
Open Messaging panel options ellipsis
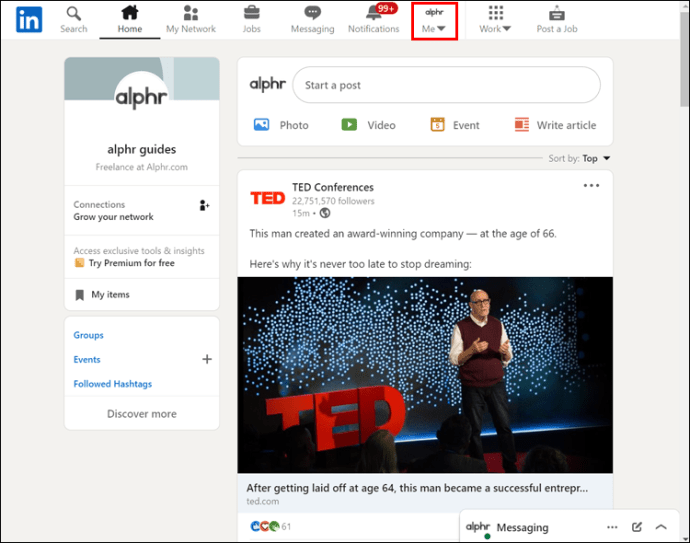tap(612, 527)
